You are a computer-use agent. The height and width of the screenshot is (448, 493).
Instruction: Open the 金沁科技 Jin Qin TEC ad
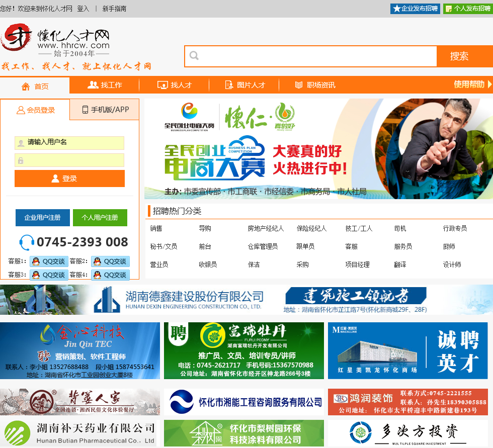(x=80, y=350)
